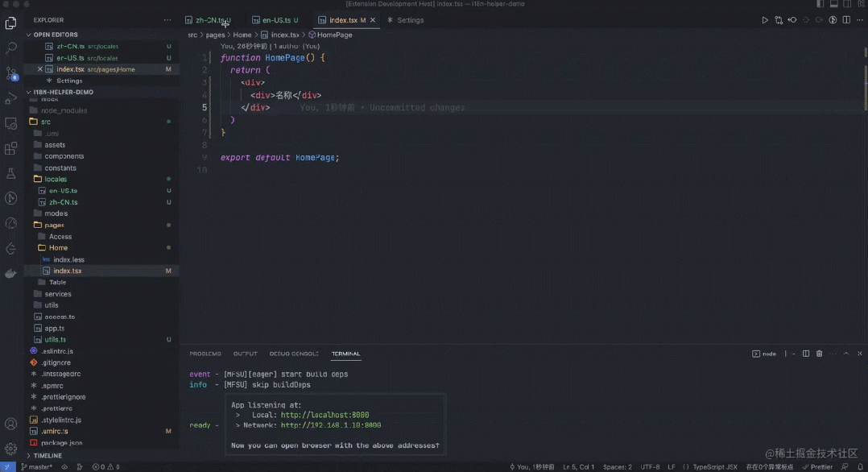This screenshot has width=868, height=472.
Task: Switch to the Settings editor tab
Action: coord(405,20)
